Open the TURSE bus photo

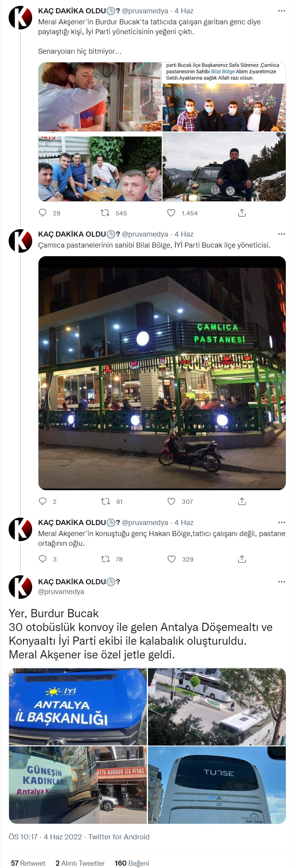(217, 785)
